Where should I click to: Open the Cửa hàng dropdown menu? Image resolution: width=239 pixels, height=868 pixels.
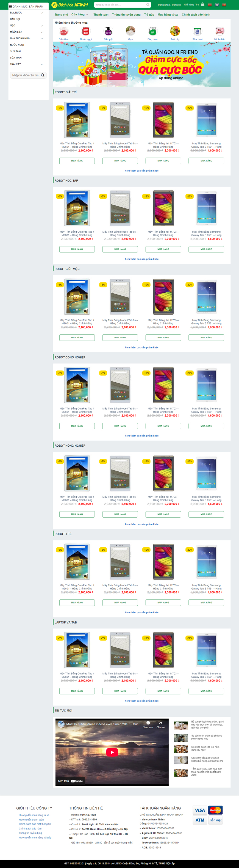tap(80, 15)
